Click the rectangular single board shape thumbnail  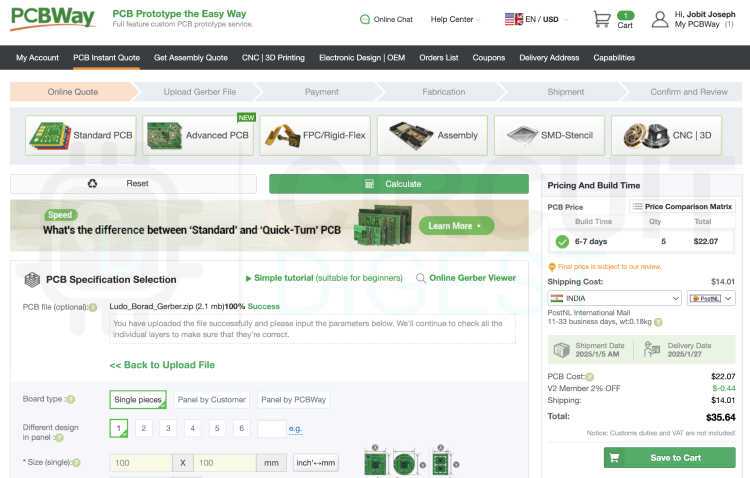tap(375, 464)
